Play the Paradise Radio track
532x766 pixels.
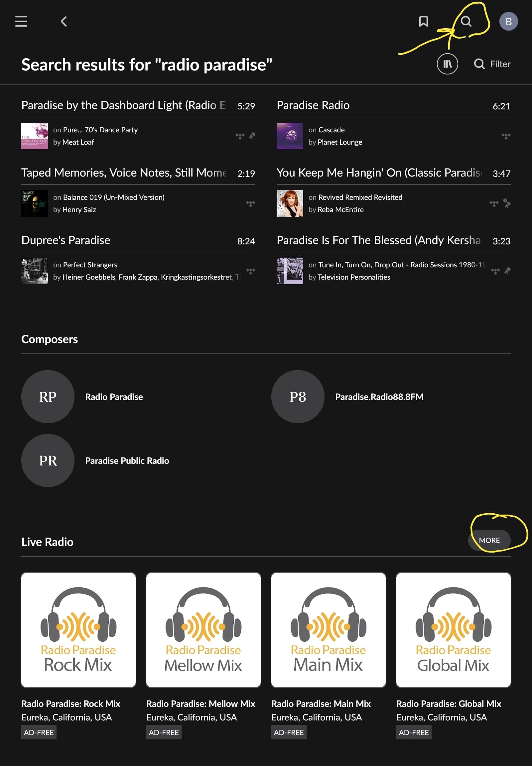(x=313, y=105)
